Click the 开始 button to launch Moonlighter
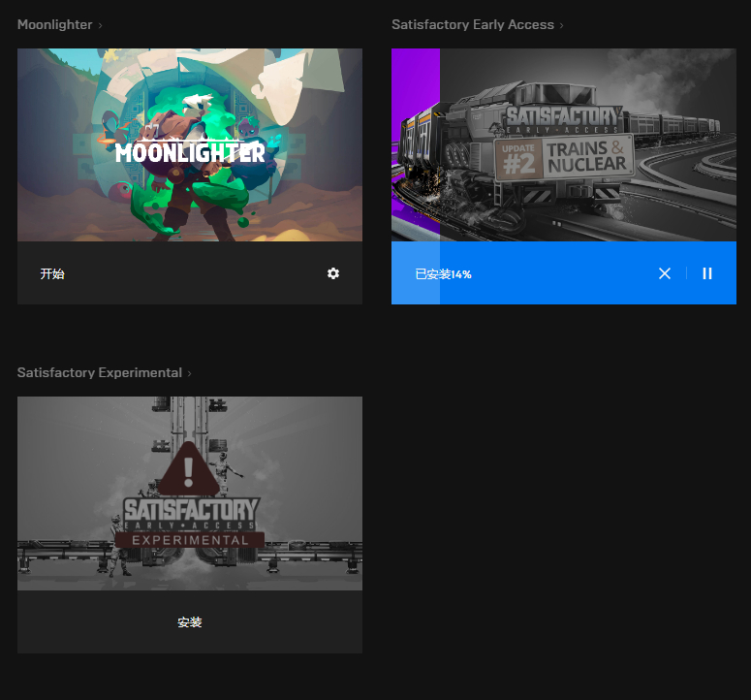The width and height of the screenshot is (751, 700). (52, 273)
